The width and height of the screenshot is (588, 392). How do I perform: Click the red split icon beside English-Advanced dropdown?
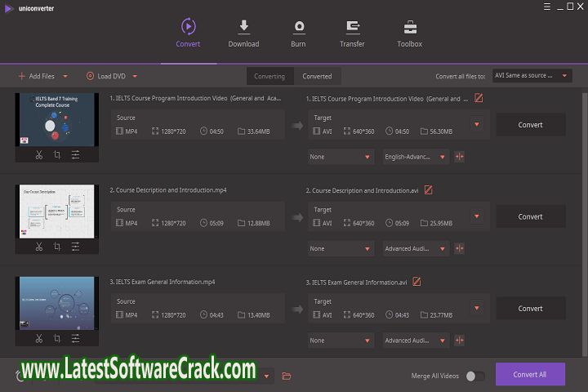point(460,157)
